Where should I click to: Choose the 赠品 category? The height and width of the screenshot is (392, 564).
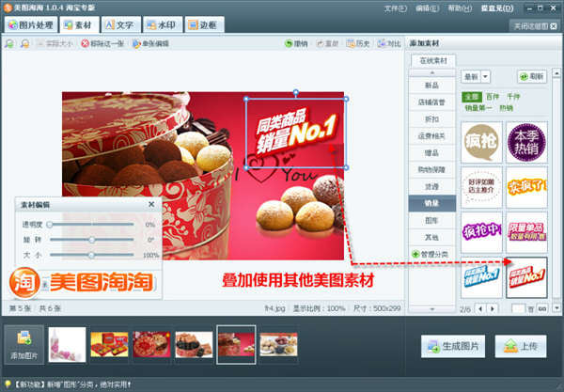(x=432, y=153)
